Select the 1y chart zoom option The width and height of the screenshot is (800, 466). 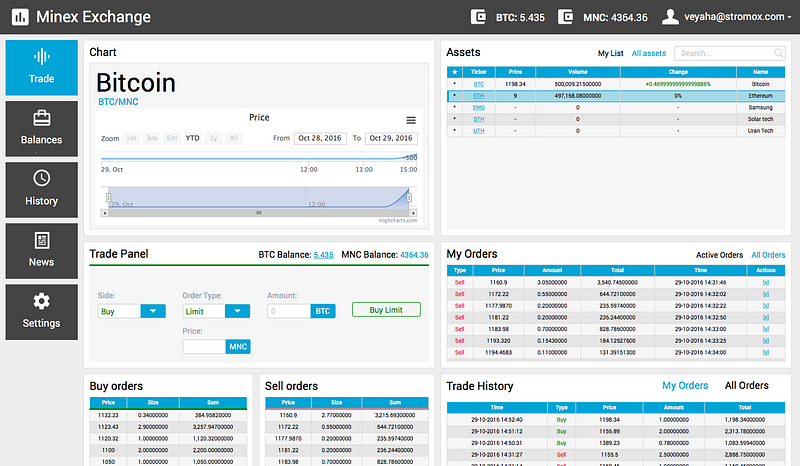[x=213, y=138]
